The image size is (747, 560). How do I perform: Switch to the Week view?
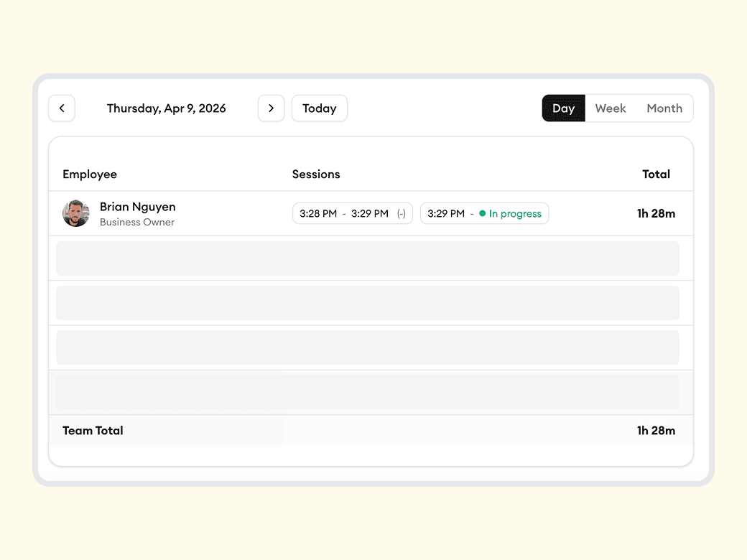[x=611, y=108]
